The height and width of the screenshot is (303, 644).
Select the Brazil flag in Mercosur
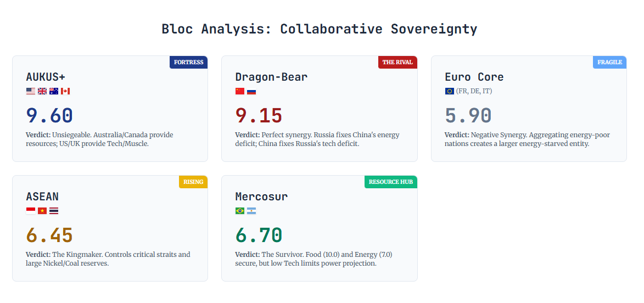point(240,211)
